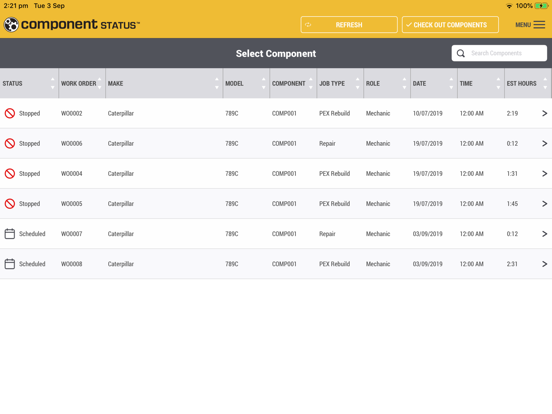Tap the Wi-Fi icon in status bar

click(509, 6)
